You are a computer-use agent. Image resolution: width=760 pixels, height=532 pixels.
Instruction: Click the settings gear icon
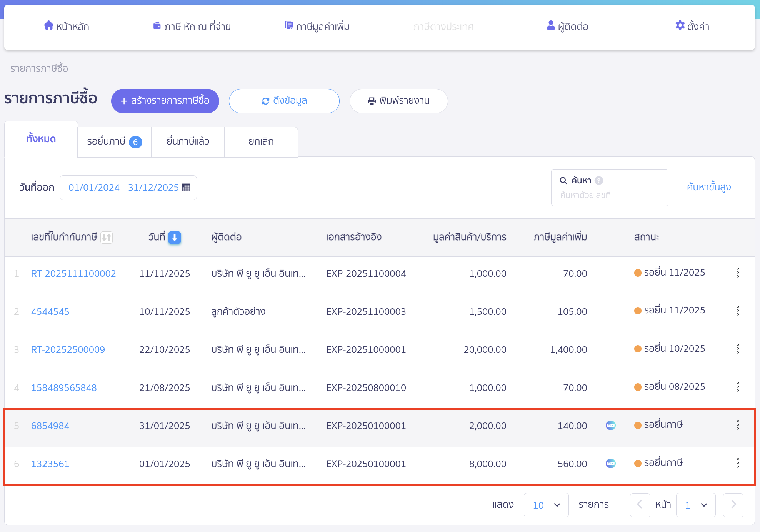[x=680, y=25]
